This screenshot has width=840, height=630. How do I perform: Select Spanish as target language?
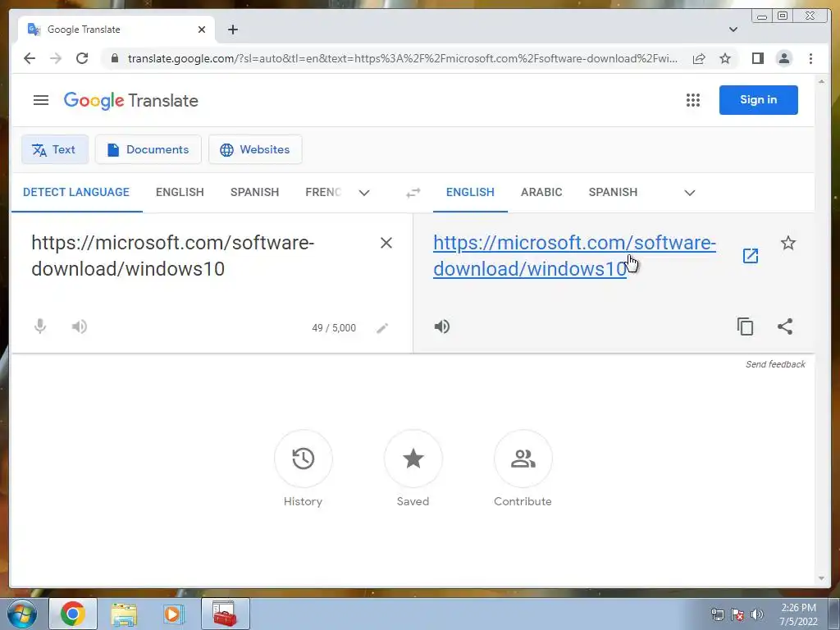613,192
